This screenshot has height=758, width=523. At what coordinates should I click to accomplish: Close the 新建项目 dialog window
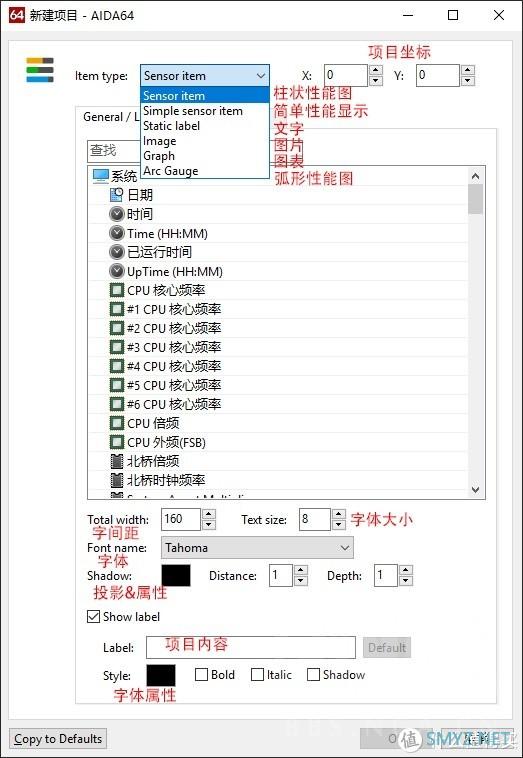click(x=499, y=15)
